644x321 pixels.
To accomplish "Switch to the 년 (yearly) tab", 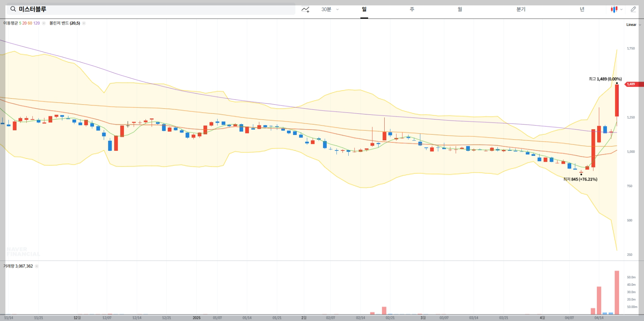I will [582, 9].
